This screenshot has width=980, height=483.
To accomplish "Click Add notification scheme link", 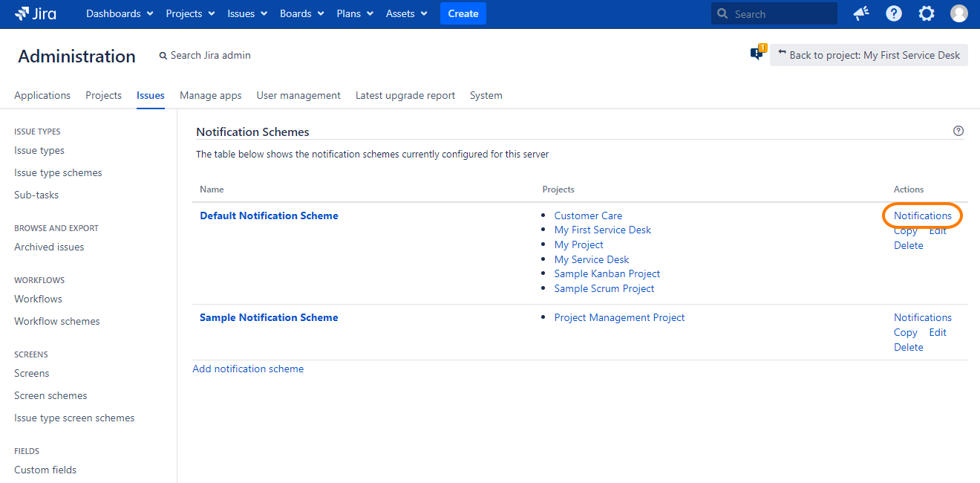I will point(248,369).
